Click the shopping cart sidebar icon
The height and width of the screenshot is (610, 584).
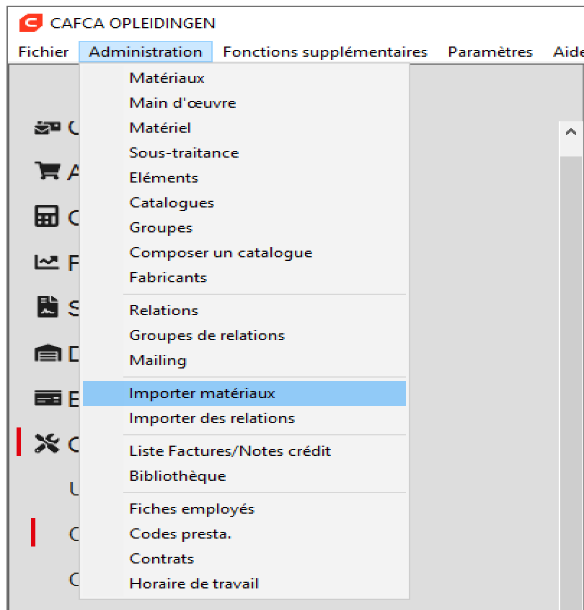coord(47,171)
